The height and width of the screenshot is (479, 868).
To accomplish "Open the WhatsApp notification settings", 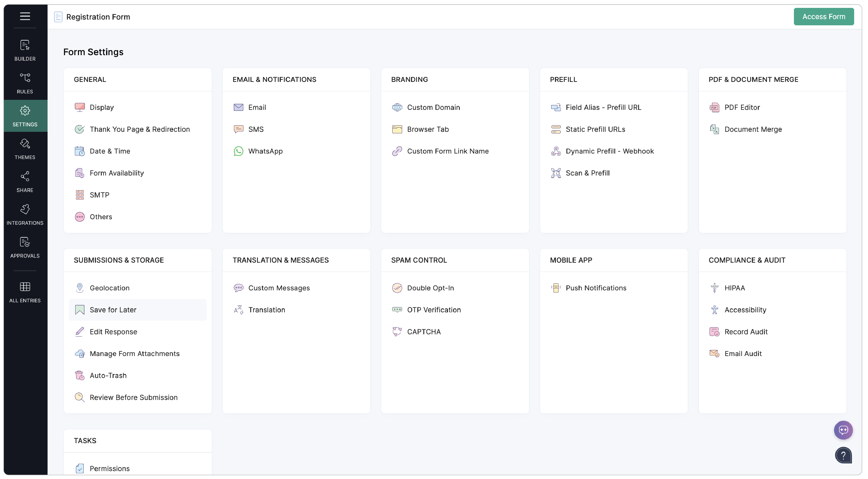I will click(266, 151).
